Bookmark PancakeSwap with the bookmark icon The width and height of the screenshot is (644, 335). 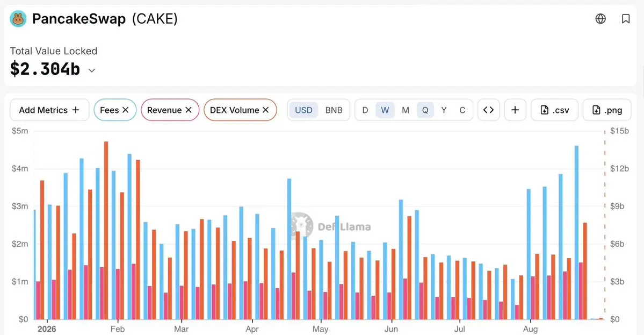tap(626, 19)
